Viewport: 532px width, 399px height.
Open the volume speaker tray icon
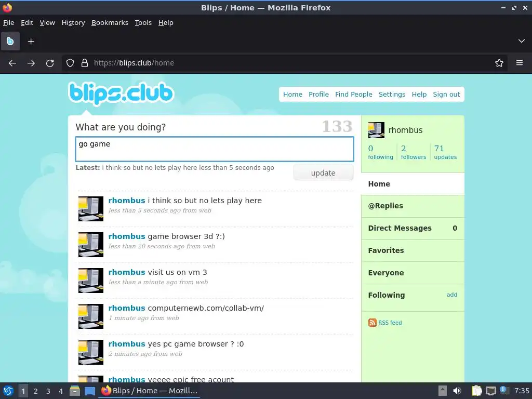click(x=457, y=391)
